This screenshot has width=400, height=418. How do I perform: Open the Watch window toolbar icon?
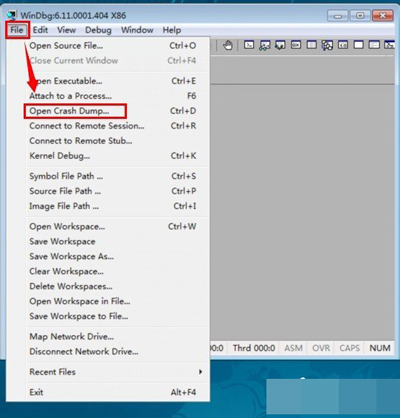click(265, 45)
